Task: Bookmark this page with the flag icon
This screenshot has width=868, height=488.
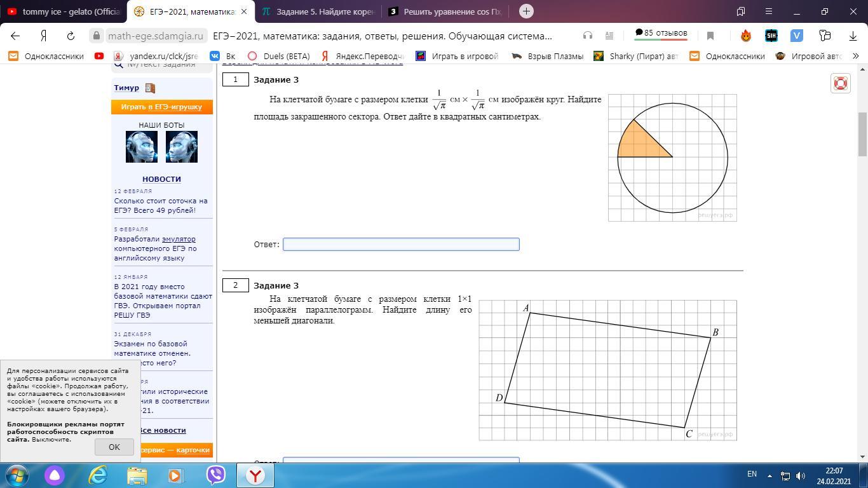Action: (x=710, y=36)
